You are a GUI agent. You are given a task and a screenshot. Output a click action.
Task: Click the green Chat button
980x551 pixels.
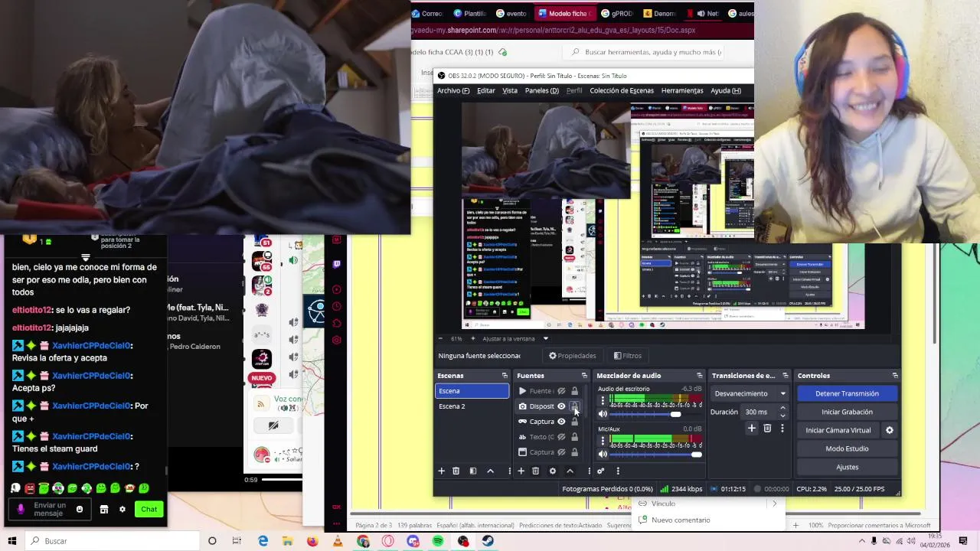pos(149,509)
